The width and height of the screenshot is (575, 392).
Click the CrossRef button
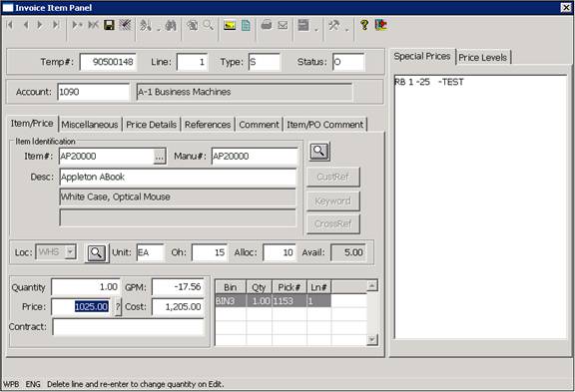pyautogui.click(x=333, y=223)
